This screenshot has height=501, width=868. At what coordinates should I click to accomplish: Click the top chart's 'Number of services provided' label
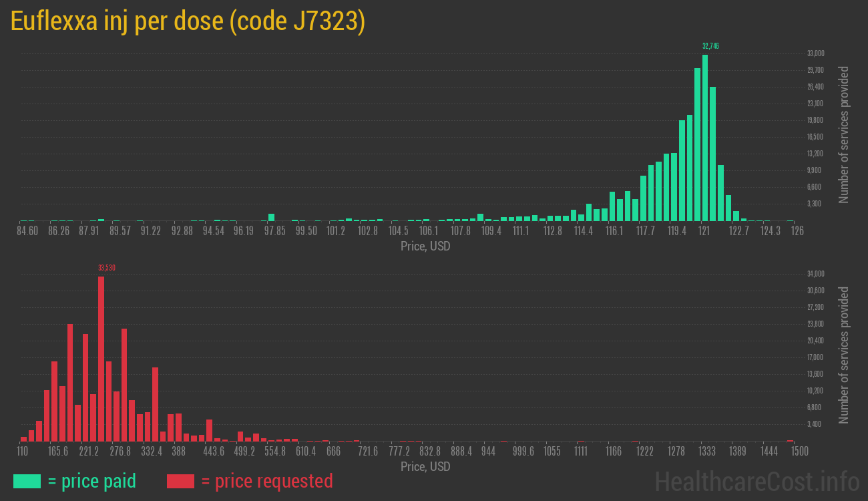tap(844, 134)
